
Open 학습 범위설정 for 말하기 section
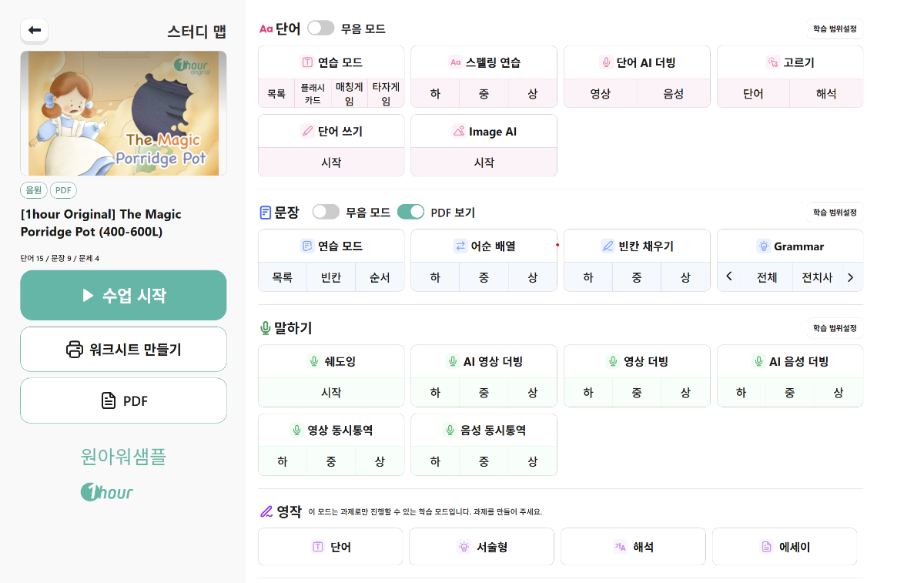coord(835,328)
